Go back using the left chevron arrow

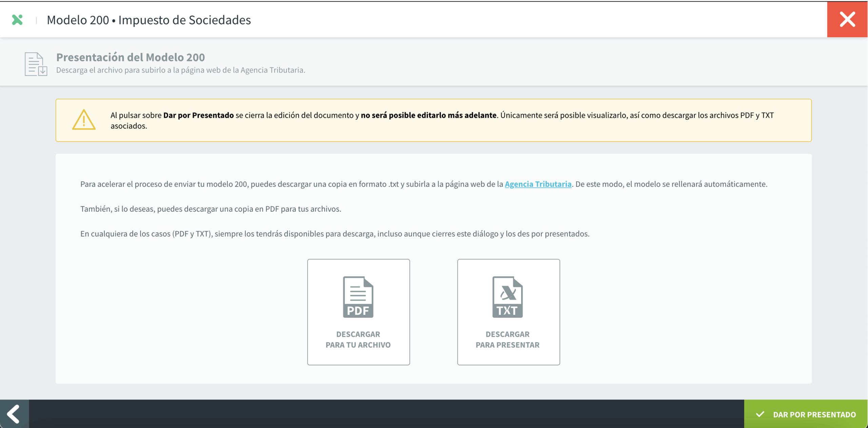(x=14, y=414)
